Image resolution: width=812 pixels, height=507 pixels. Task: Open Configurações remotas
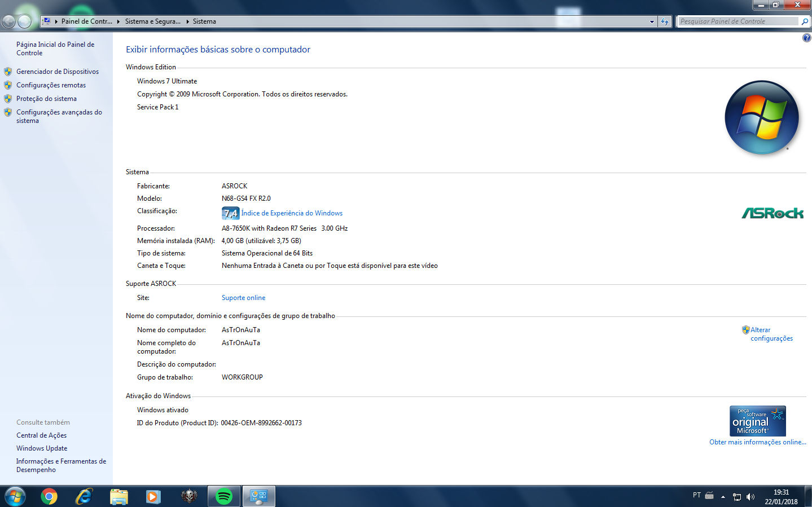[51, 85]
